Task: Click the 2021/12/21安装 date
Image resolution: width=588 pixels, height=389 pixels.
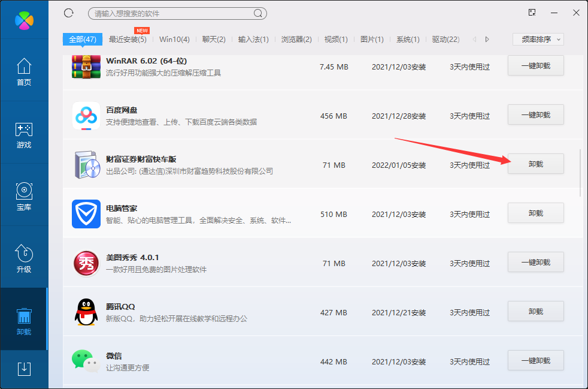Action: tap(399, 312)
